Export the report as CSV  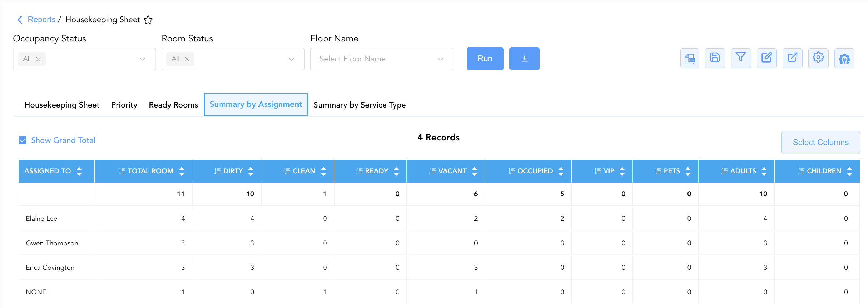pos(690,58)
